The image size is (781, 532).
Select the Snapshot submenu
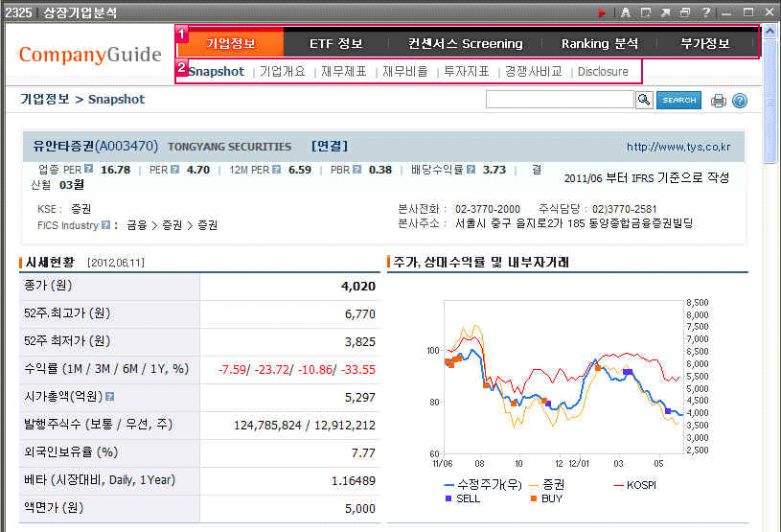tap(217, 71)
